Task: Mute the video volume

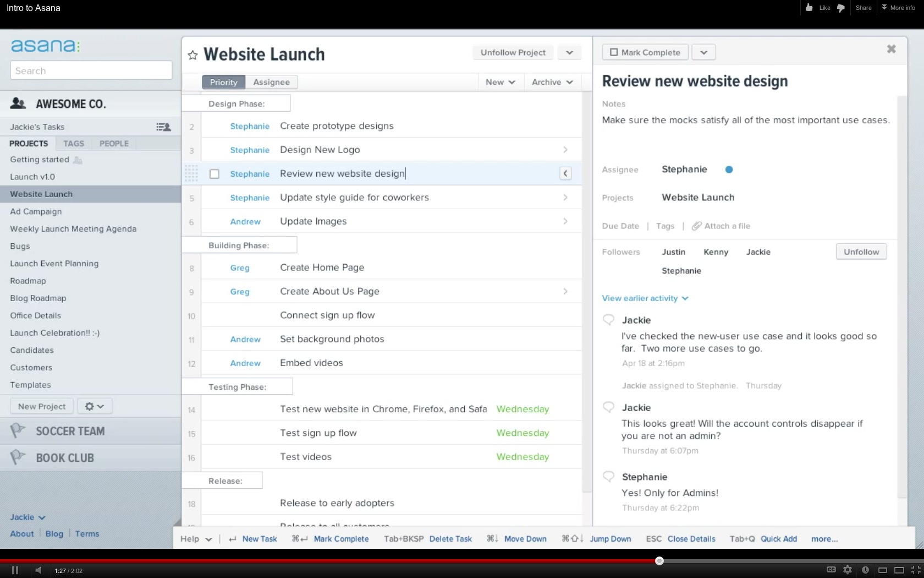Action: click(x=38, y=570)
